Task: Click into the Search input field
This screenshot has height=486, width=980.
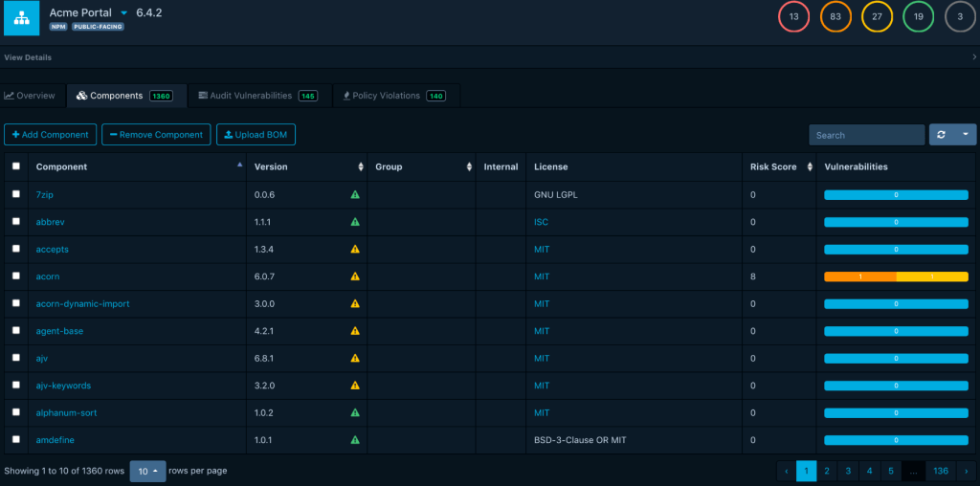Action: 865,135
